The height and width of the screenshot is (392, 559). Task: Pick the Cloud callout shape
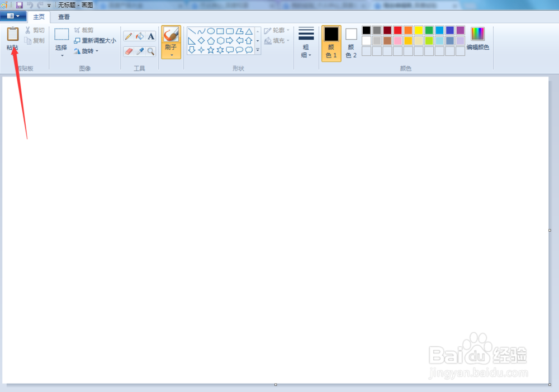(x=249, y=50)
